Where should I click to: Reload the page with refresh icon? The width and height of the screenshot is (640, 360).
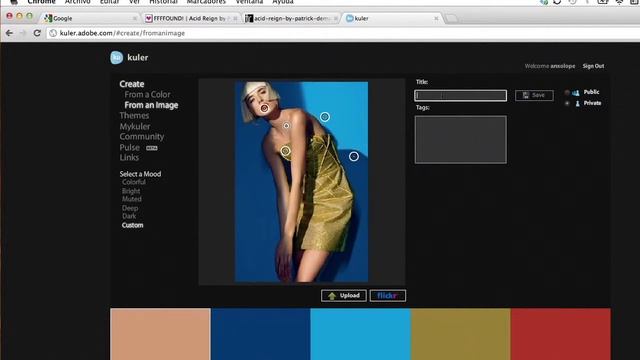(x=37, y=33)
